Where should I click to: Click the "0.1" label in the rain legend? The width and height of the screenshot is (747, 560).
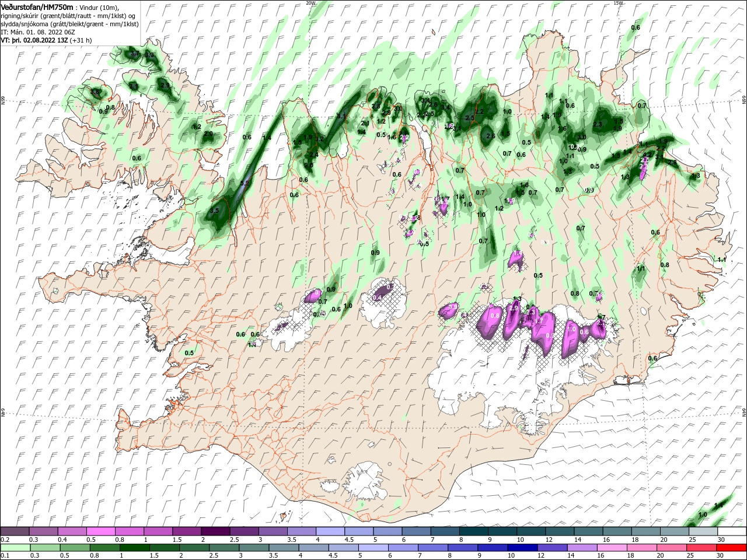point(5,556)
